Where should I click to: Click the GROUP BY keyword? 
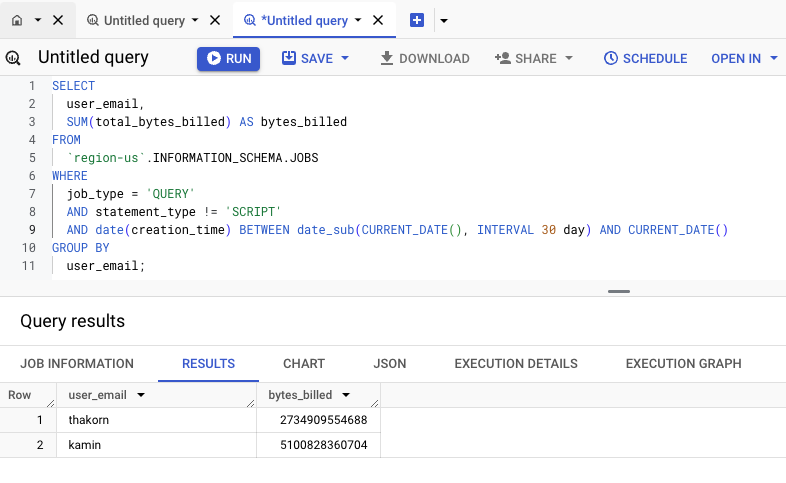pos(81,248)
